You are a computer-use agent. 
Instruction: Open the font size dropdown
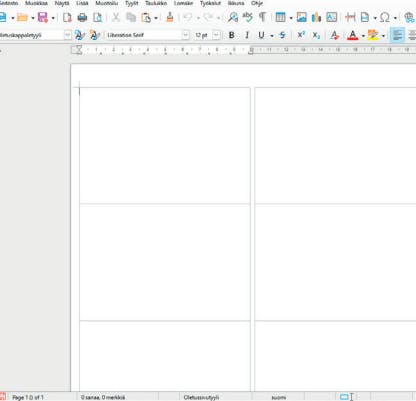[216, 35]
